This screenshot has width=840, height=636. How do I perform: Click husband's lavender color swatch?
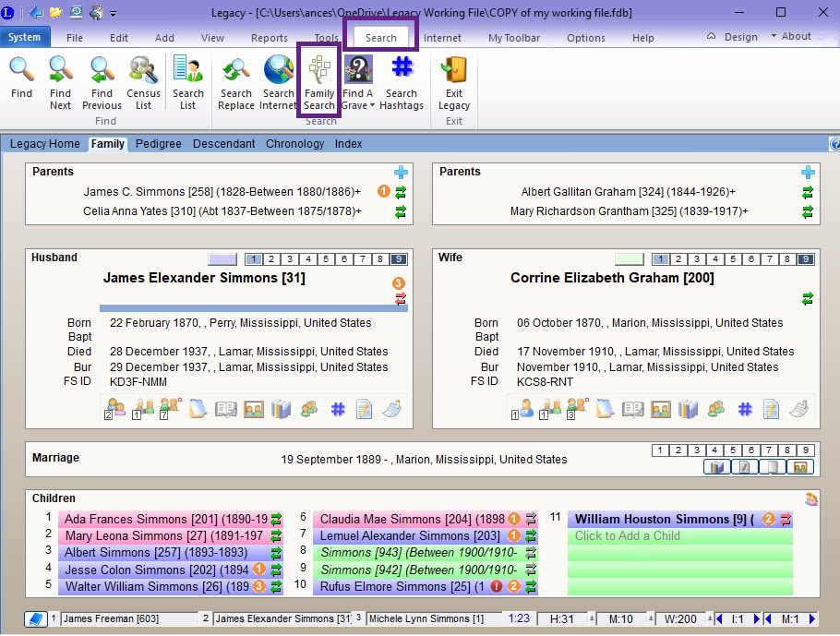222,259
